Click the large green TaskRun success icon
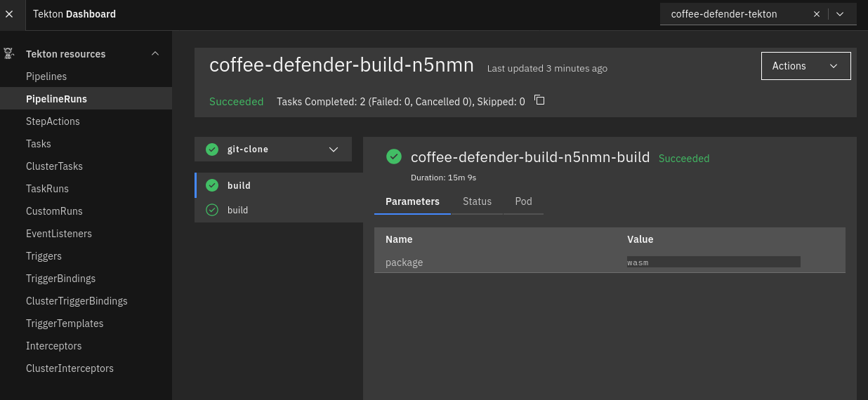Image resolution: width=868 pixels, height=400 pixels. 394,156
